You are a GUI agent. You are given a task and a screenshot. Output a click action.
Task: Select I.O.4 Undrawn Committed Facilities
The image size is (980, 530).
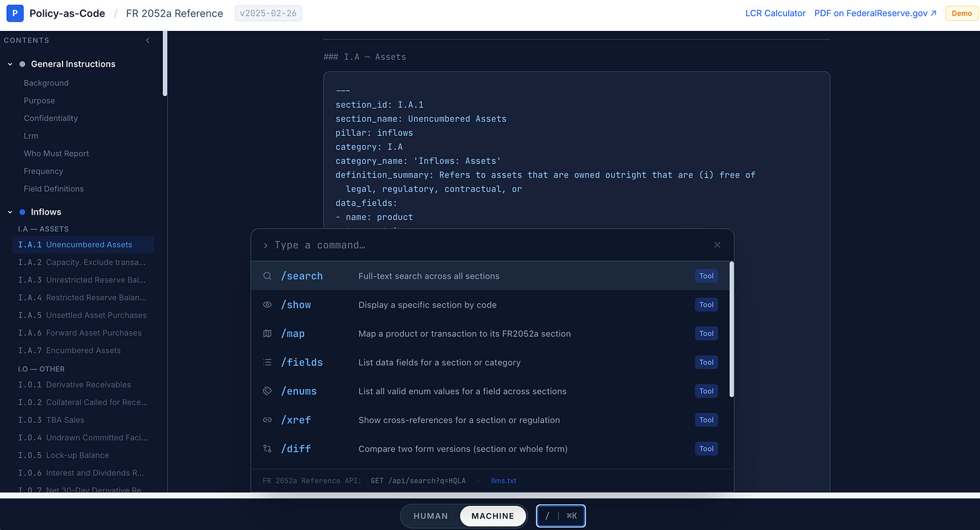[83, 437]
